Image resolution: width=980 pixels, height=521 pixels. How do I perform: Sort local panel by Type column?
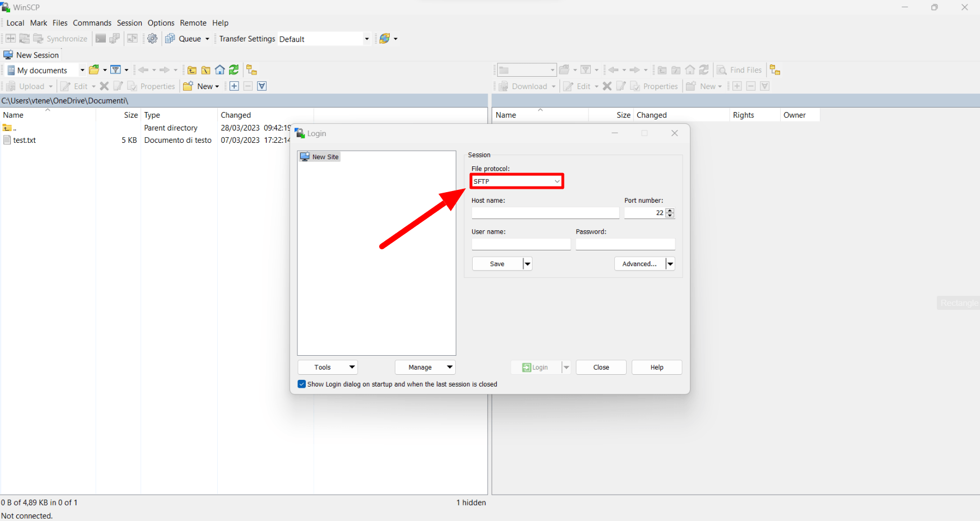[x=179, y=115]
